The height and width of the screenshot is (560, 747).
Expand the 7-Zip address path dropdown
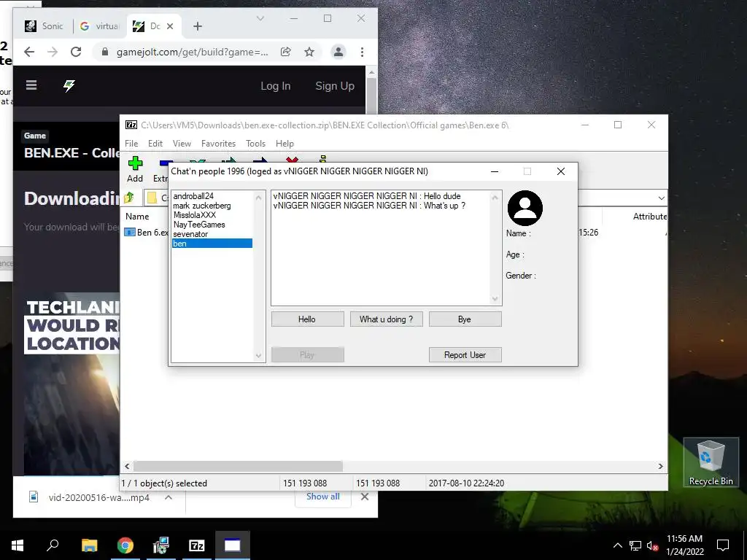[661, 198]
